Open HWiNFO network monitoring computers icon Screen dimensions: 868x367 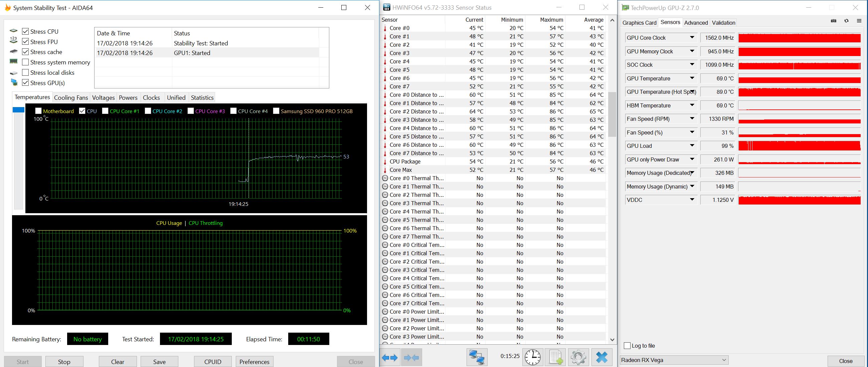point(477,358)
